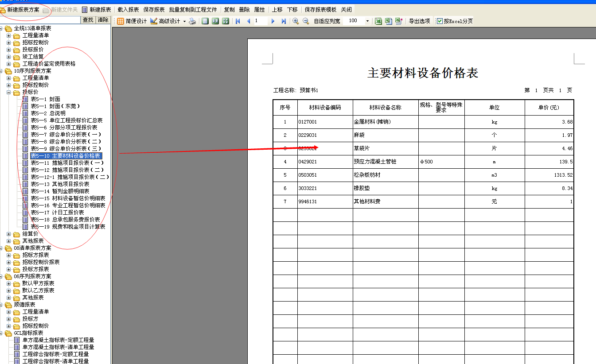Click the second Excel export icon
The image size is (596, 364).
pyautogui.click(x=389, y=21)
